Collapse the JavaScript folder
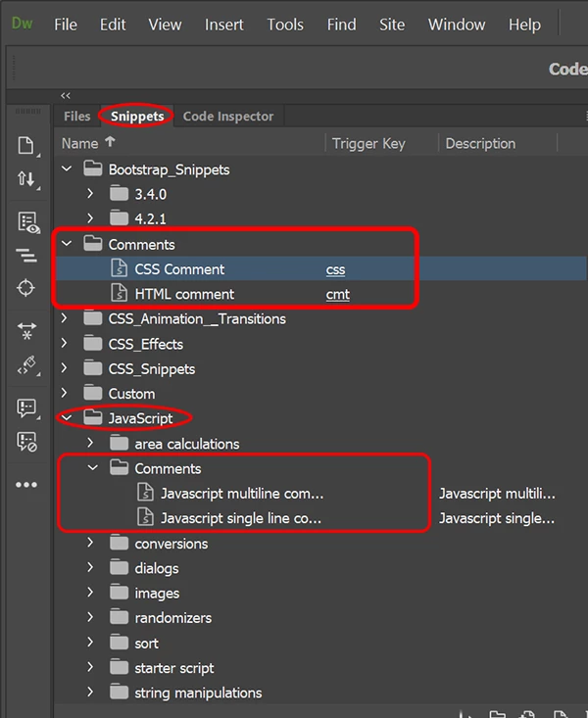This screenshot has height=718, width=588. (67, 417)
